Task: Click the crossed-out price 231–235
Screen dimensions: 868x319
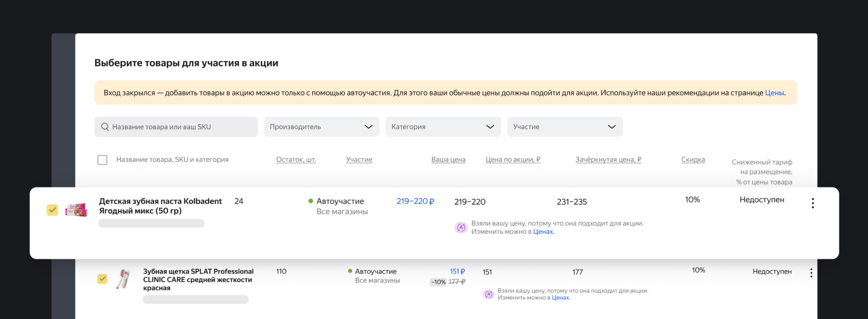Action: coord(572,202)
